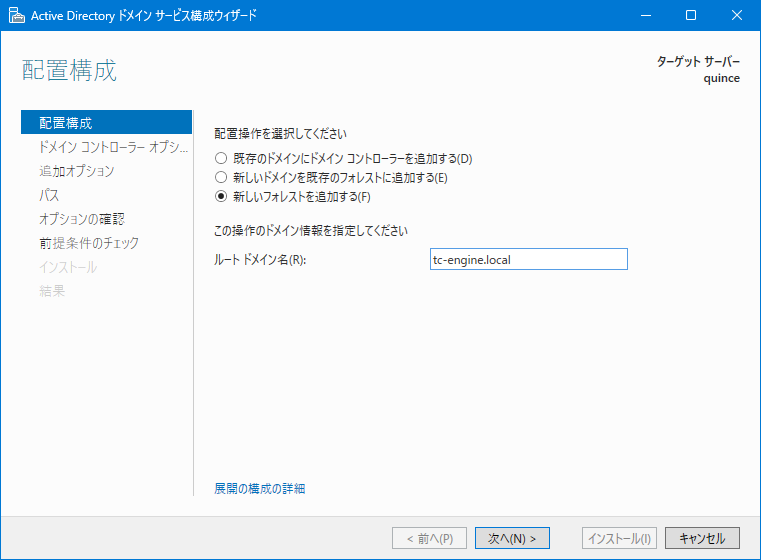The width and height of the screenshot is (761, 560).
Task: Select 追加オプション step in the sidebar
Action: tap(107, 171)
